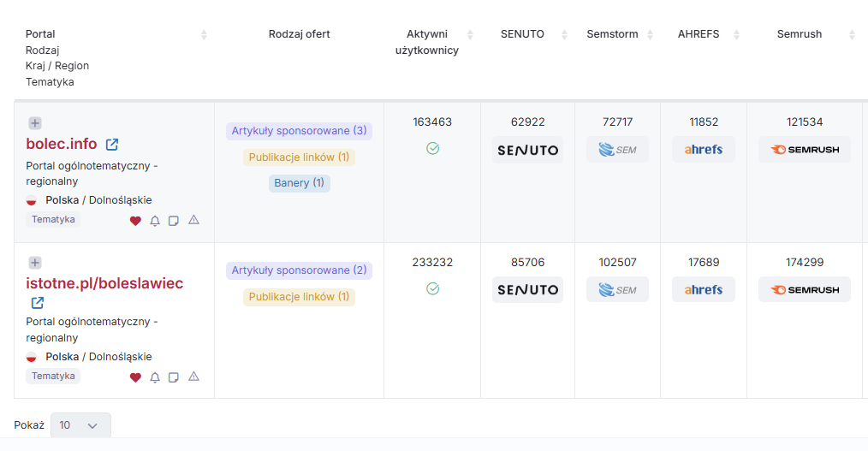The image size is (868, 451).
Task: Click the heart favorite icon for bolec.info
Action: tap(135, 221)
